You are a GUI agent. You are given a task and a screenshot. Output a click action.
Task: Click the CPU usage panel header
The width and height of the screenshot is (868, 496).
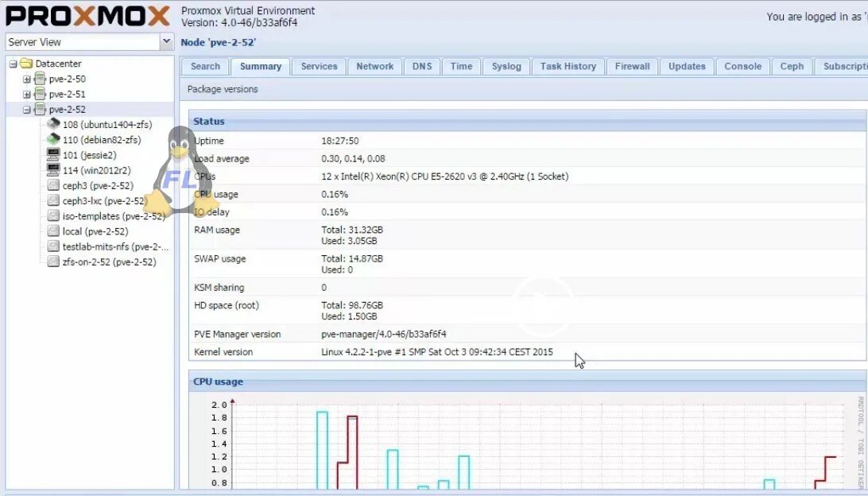[528, 382]
